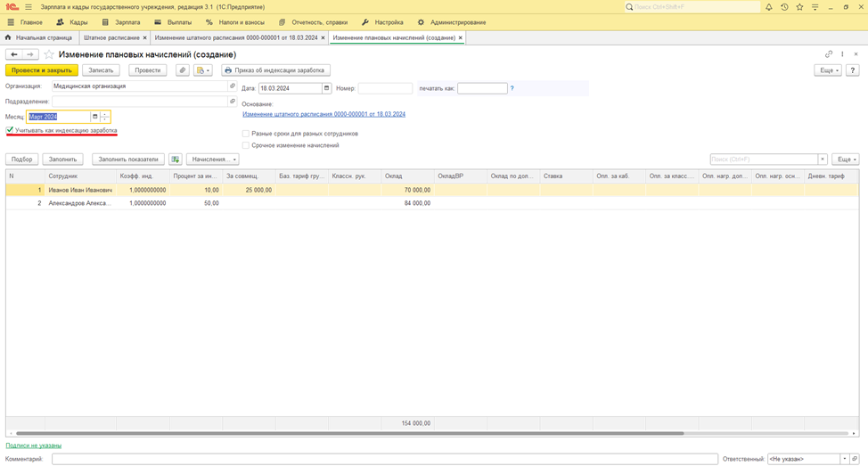Screen dimensions: 868x466
Task: Add document to favorites star
Action: point(49,54)
